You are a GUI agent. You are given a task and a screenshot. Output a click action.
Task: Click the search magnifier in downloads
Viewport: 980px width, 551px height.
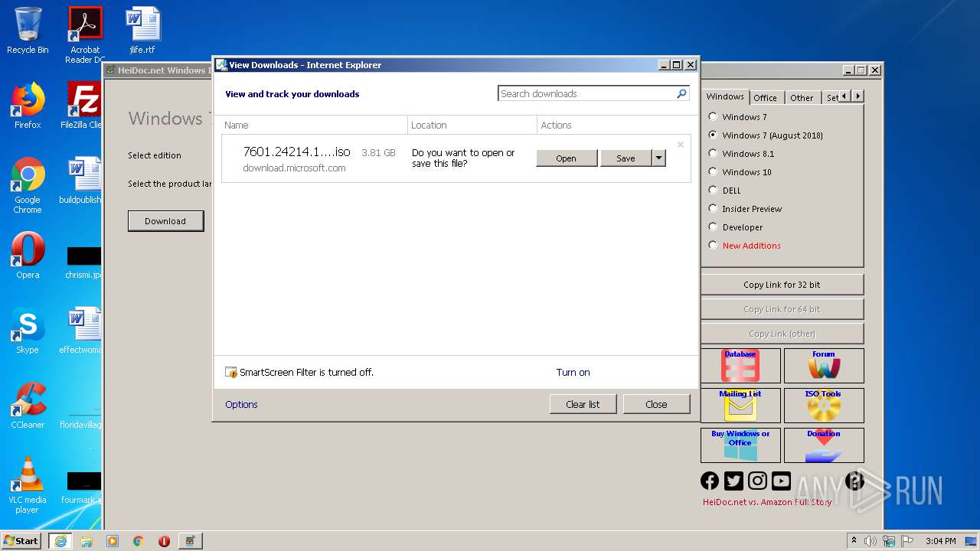pos(681,93)
